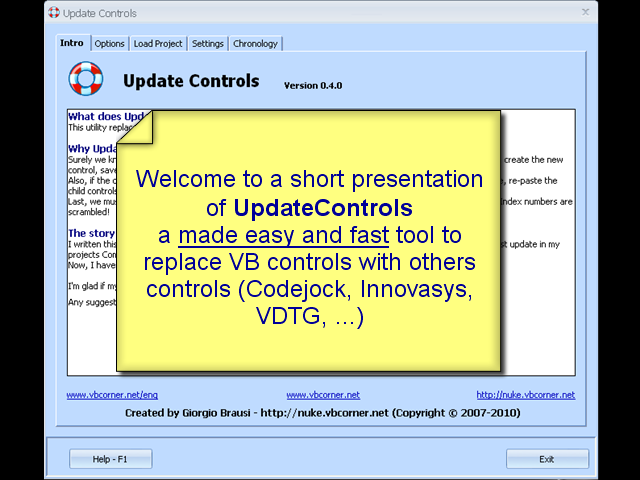Click the 'Update Controls' heading text
Screen dimensions: 640x480
(x=191, y=81)
